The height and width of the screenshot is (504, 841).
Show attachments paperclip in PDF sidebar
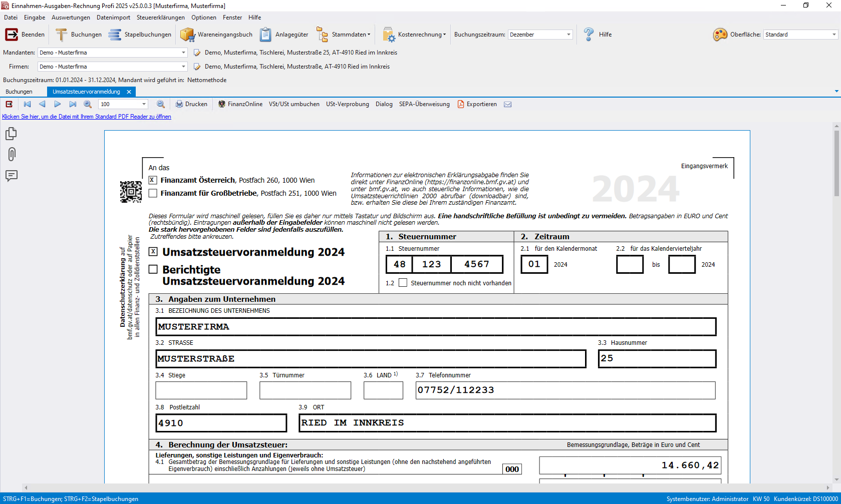12,154
